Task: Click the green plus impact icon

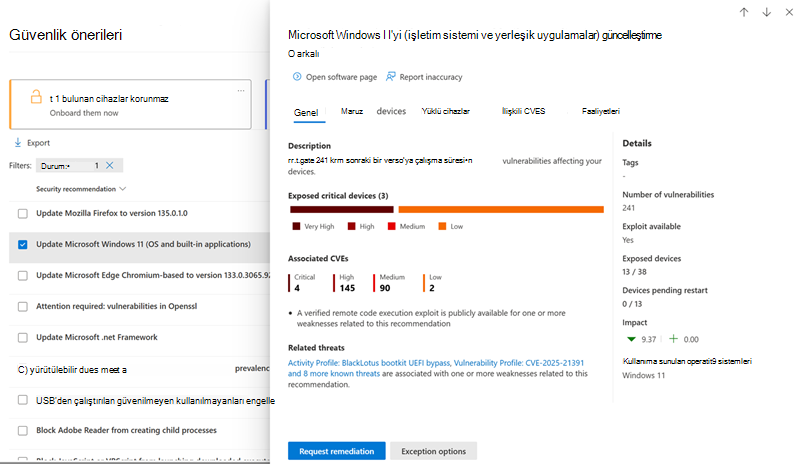Action: coord(673,339)
